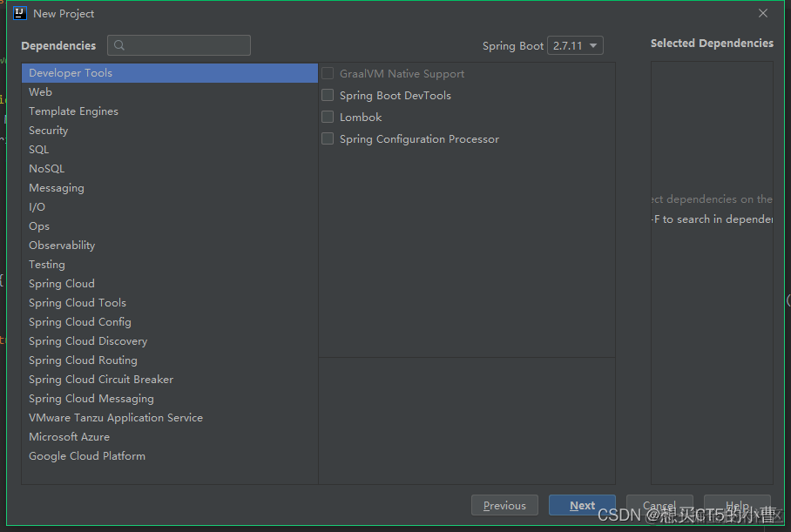Click the Spring Configuration Processor label
The height and width of the screenshot is (532, 791).
click(x=419, y=139)
